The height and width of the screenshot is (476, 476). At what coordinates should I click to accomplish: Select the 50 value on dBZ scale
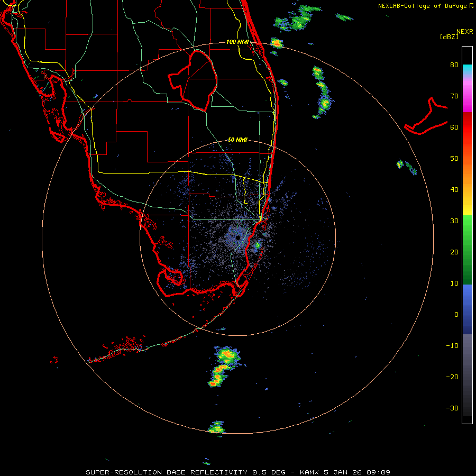pyautogui.click(x=454, y=159)
